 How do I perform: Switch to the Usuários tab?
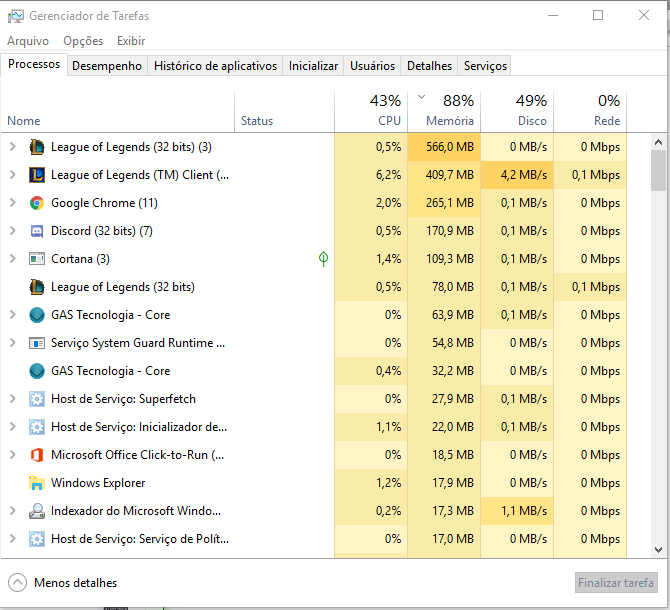click(372, 66)
